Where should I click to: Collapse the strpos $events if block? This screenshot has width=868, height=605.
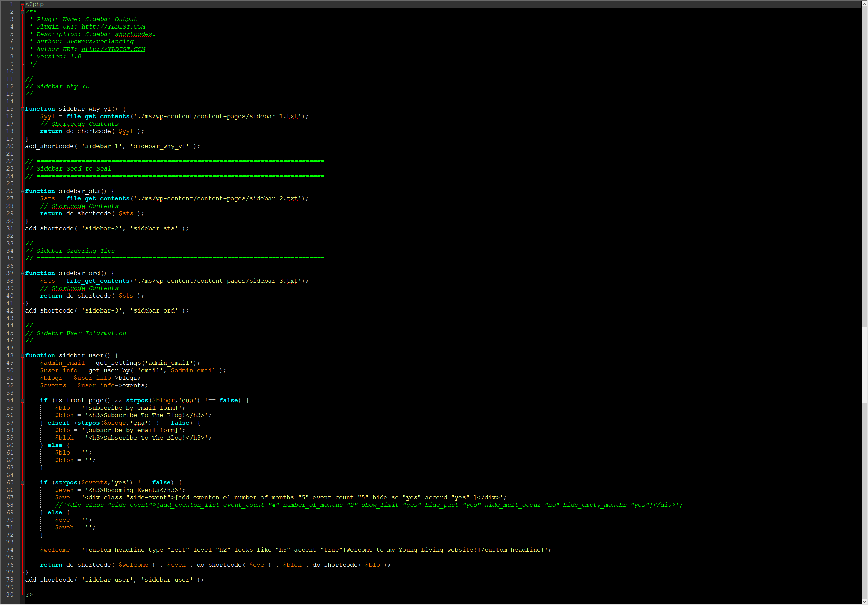[23, 483]
